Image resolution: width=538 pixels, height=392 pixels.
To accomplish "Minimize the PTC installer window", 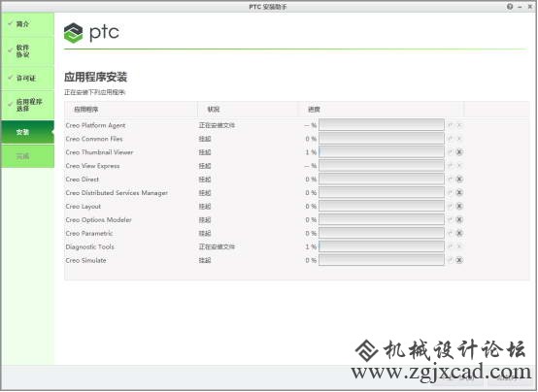I will pyautogui.click(x=521, y=7).
